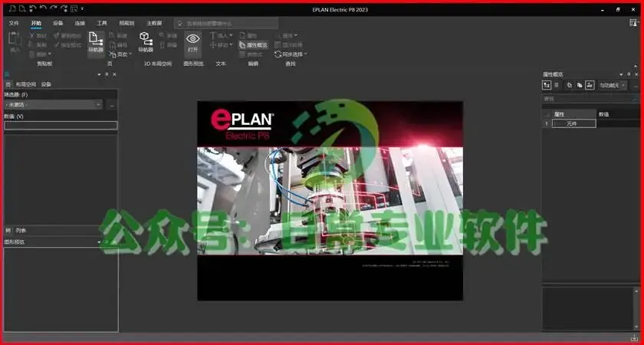Click the 数值 column header in property overview
The width and height of the screenshot is (644, 345).
[x=618, y=114]
